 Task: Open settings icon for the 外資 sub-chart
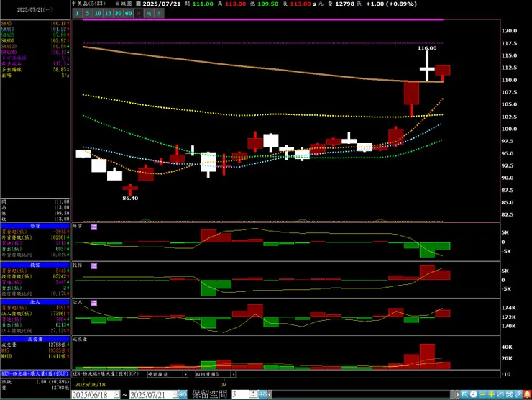coord(94,227)
